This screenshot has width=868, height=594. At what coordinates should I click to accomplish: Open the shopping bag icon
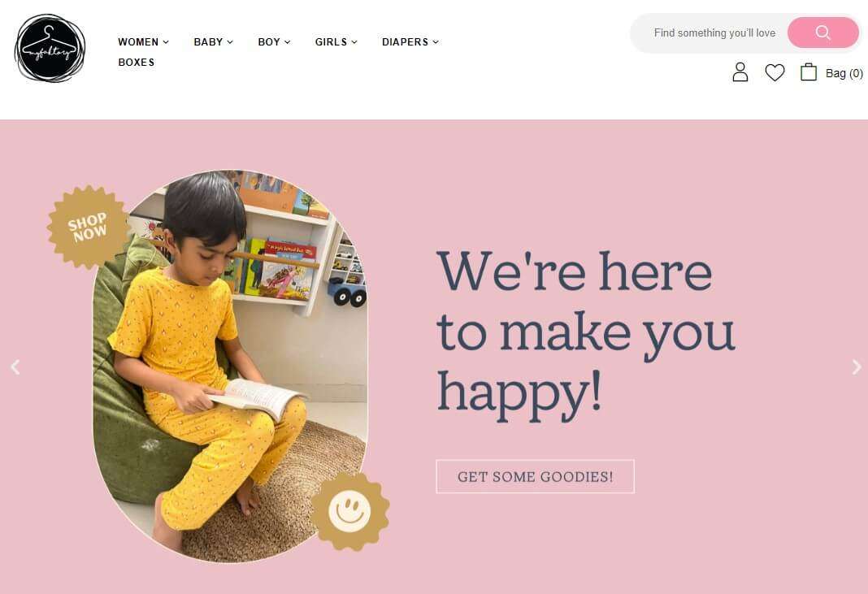[x=808, y=72]
